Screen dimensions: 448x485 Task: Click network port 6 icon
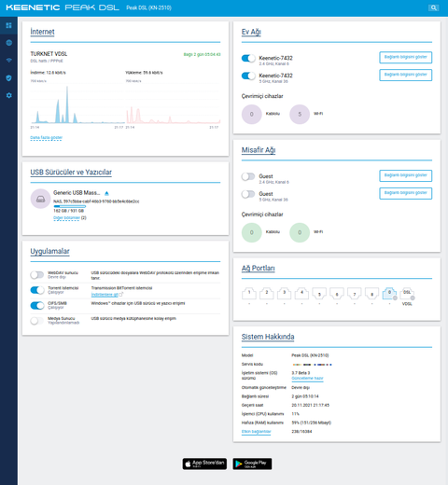(x=337, y=293)
